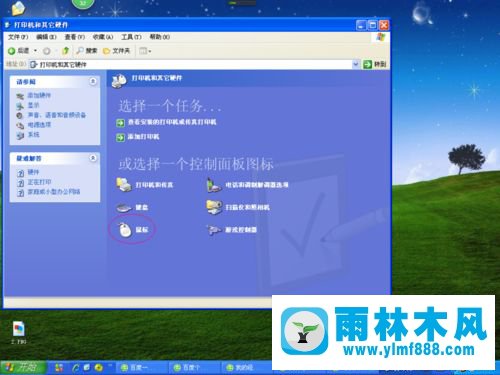This screenshot has height=375, width=500.
Task: Maximize the 打印机和其它硬件 window
Action: click(373, 25)
